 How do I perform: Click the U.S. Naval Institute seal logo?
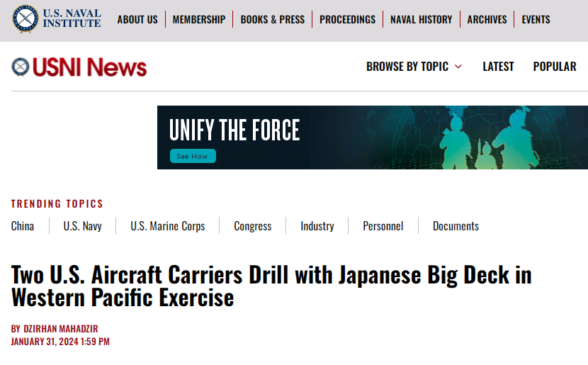point(26,18)
